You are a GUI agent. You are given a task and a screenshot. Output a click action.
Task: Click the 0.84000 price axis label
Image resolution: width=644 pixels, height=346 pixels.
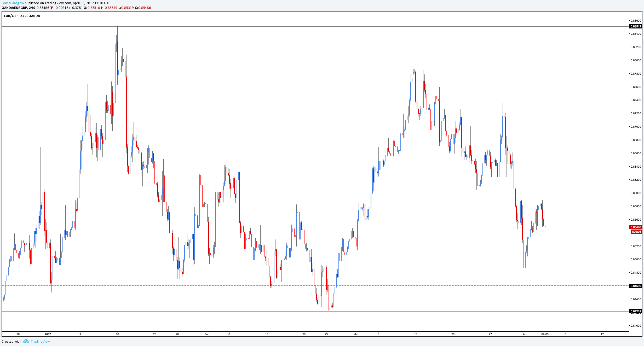(636, 326)
